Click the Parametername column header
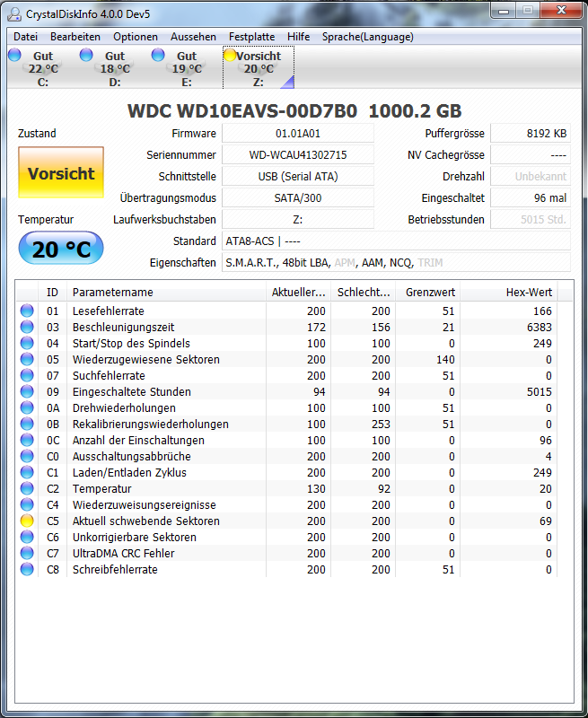This screenshot has height=718, width=588. 166,293
